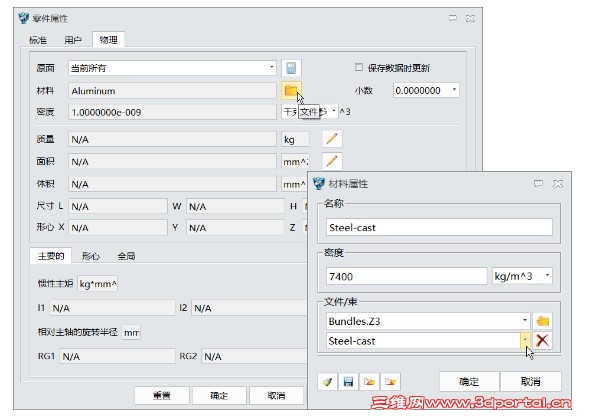Close the 零件属性 dialog
This screenshot has height=416, width=591.
[470, 18]
